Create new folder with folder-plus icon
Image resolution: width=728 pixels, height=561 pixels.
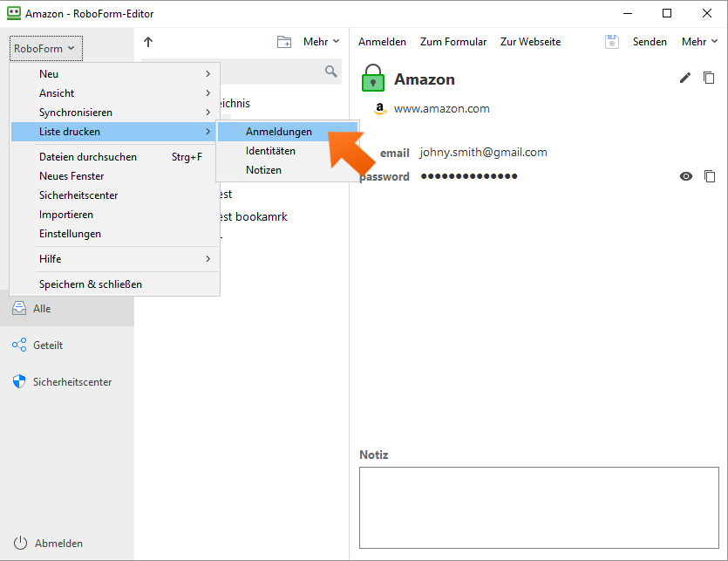(284, 42)
